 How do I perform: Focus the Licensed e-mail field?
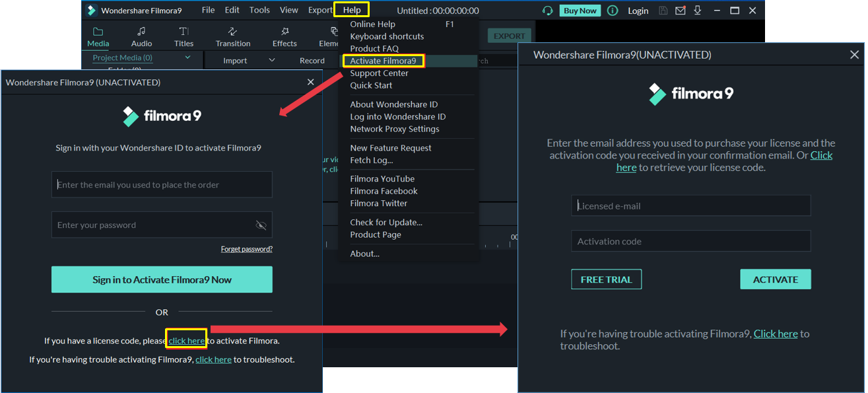(691, 205)
